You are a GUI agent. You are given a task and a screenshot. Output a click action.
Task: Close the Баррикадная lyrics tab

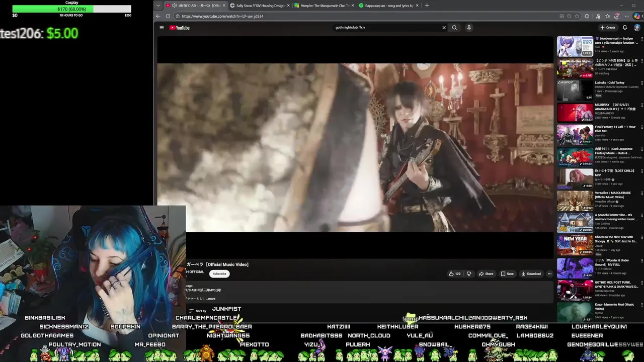click(417, 6)
